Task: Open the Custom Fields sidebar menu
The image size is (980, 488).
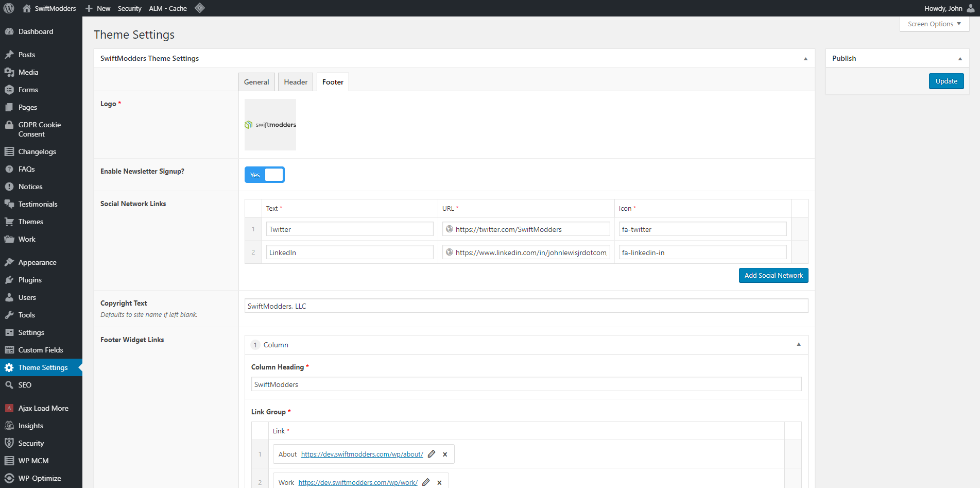Action: pos(41,350)
